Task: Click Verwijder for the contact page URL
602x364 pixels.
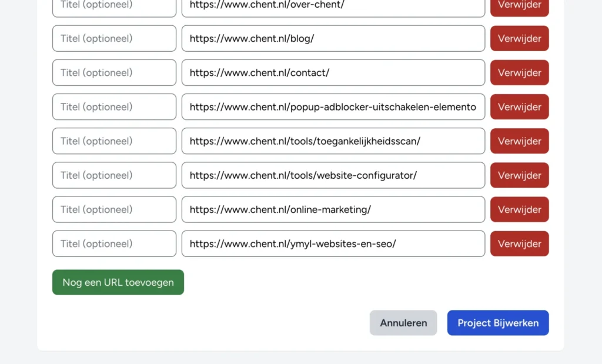Action: pos(519,72)
